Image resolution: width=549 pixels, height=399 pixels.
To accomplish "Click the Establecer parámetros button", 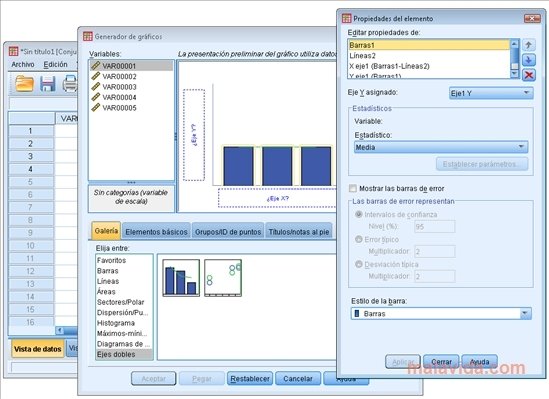I will pos(482,164).
